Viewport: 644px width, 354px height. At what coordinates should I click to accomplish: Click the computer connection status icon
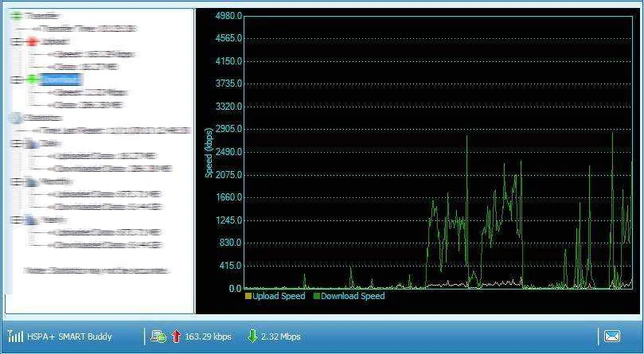[x=158, y=336]
